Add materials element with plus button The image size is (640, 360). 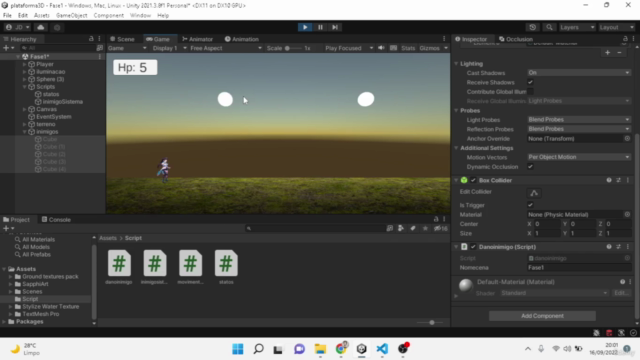coord(607,53)
